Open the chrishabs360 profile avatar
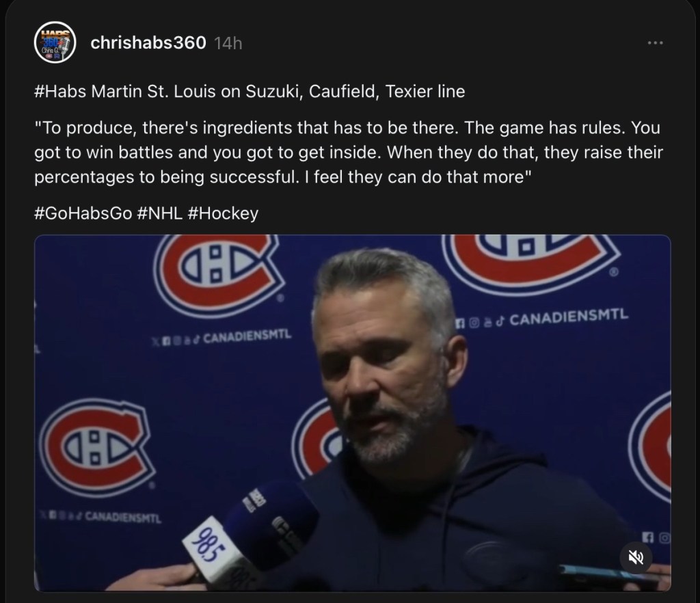Viewport: 700px width, 603px height. click(53, 43)
